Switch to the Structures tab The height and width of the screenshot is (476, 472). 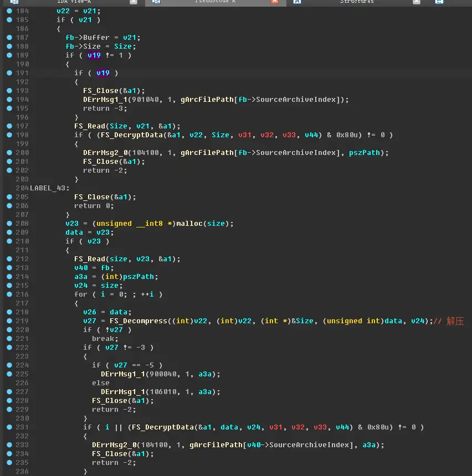356,2
